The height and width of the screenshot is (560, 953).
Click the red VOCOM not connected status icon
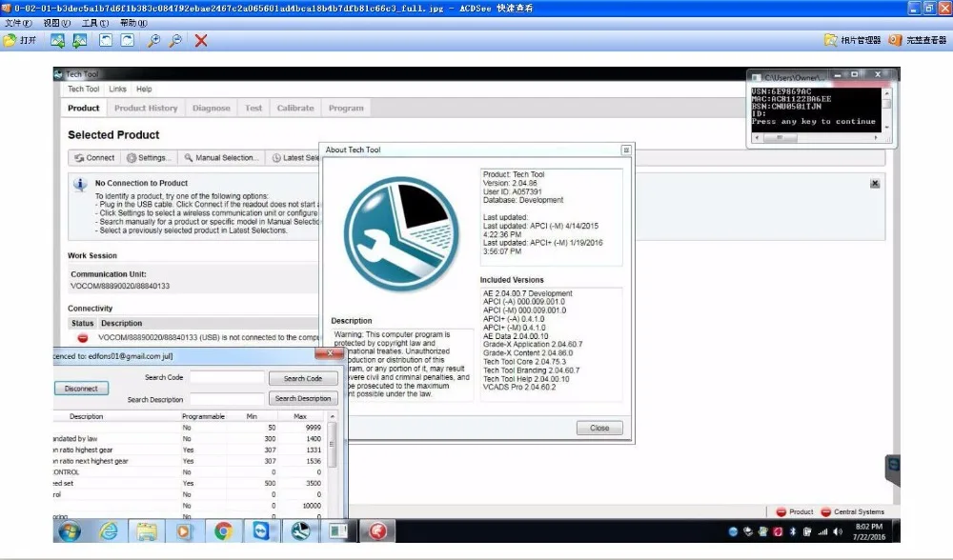(83, 338)
